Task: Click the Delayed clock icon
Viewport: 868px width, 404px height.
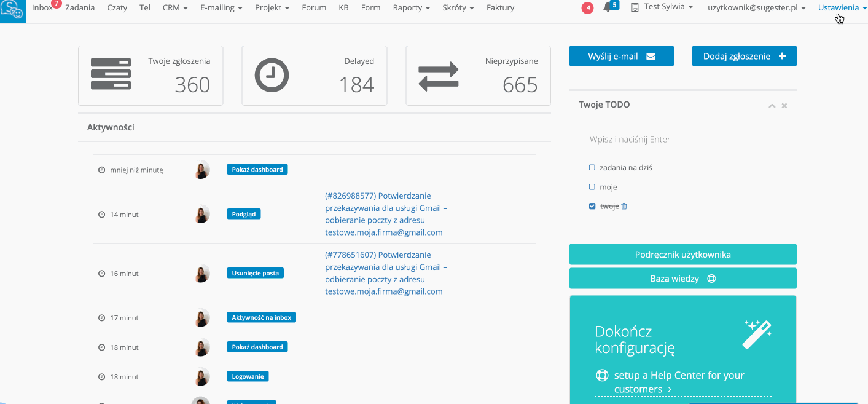Action: [272, 76]
